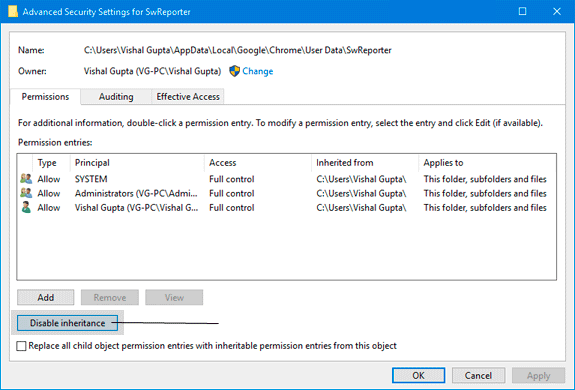Check Replace all child object permission entries
The height and width of the screenshot is (390, 575).
tap(21, 346)
